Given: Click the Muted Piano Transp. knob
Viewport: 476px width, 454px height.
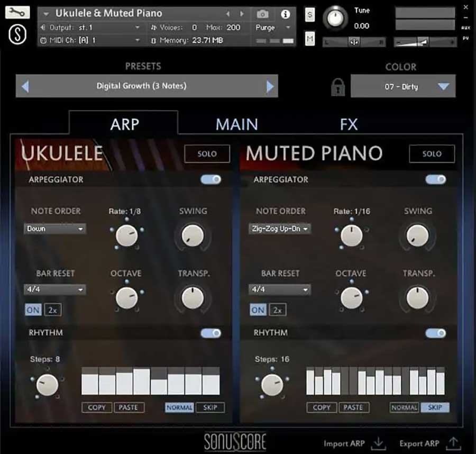Looking at the screenshot, I should coord(417,298).
